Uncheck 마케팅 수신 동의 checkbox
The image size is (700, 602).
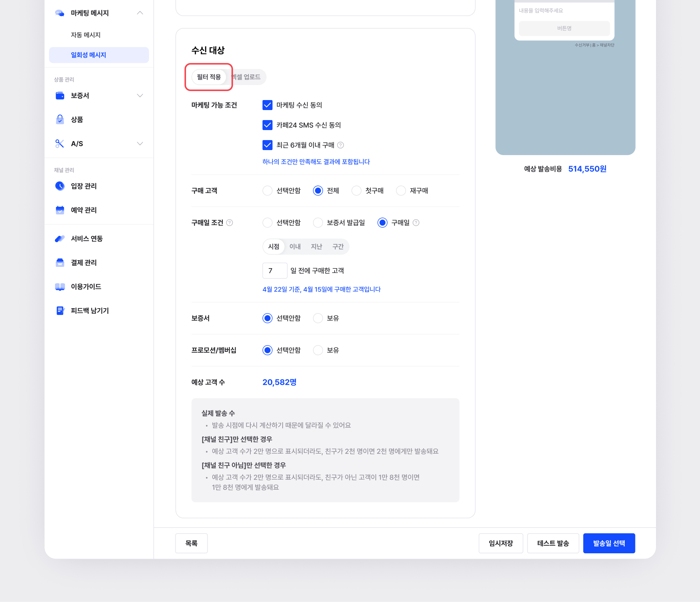click(267, 105)
